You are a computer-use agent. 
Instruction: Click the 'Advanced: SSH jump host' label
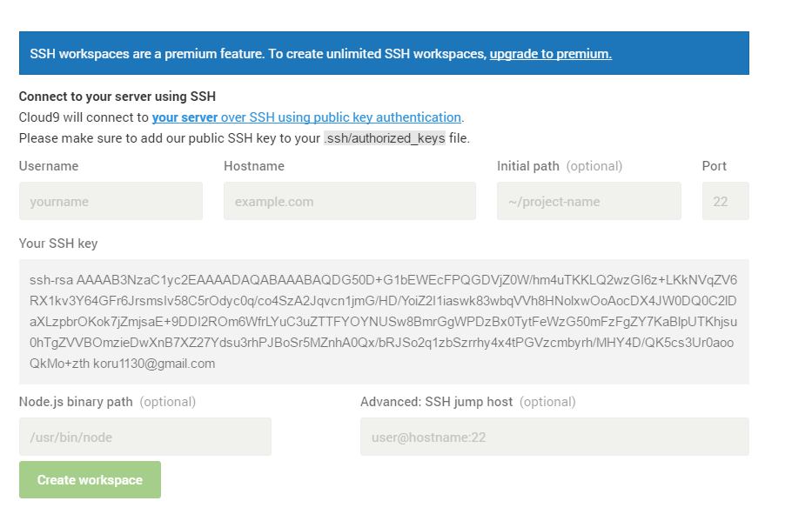(437, 402)
